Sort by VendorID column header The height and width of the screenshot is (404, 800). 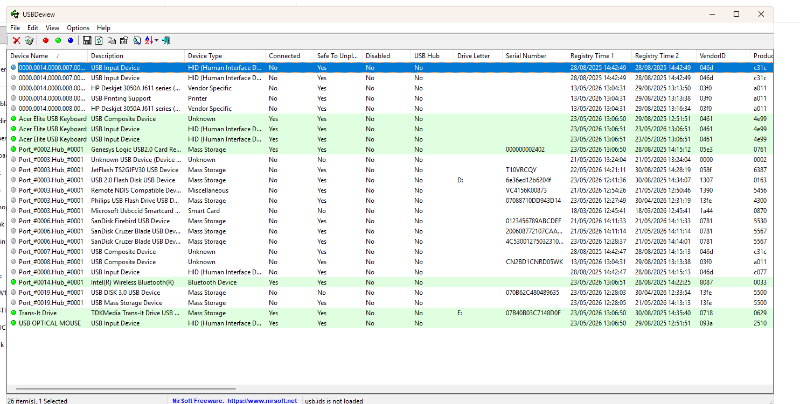(x=723, y=56)
